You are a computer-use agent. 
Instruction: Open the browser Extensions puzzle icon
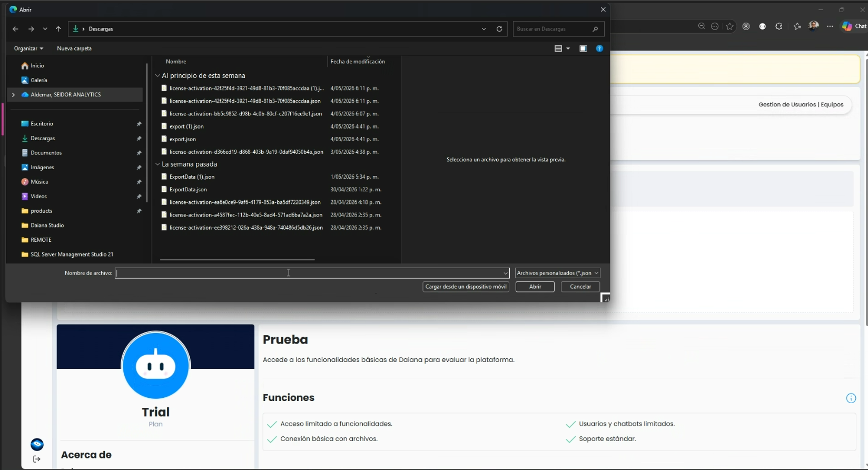tap(779, 26)
